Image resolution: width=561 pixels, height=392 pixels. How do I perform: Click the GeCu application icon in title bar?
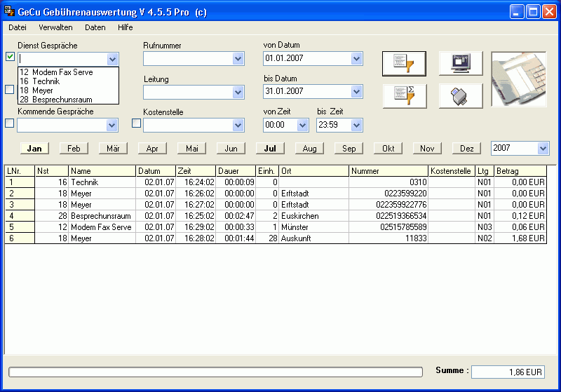coord(9,11)
